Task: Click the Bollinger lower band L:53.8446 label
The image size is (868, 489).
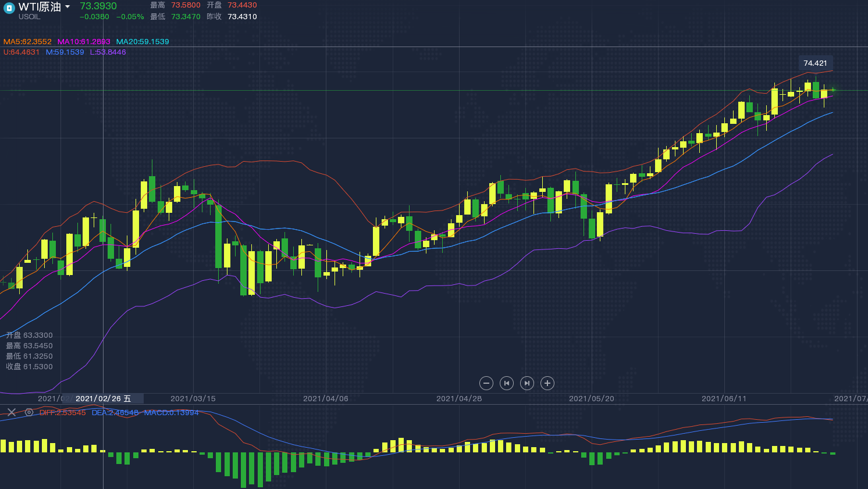Action: click(x=108, y=52)
